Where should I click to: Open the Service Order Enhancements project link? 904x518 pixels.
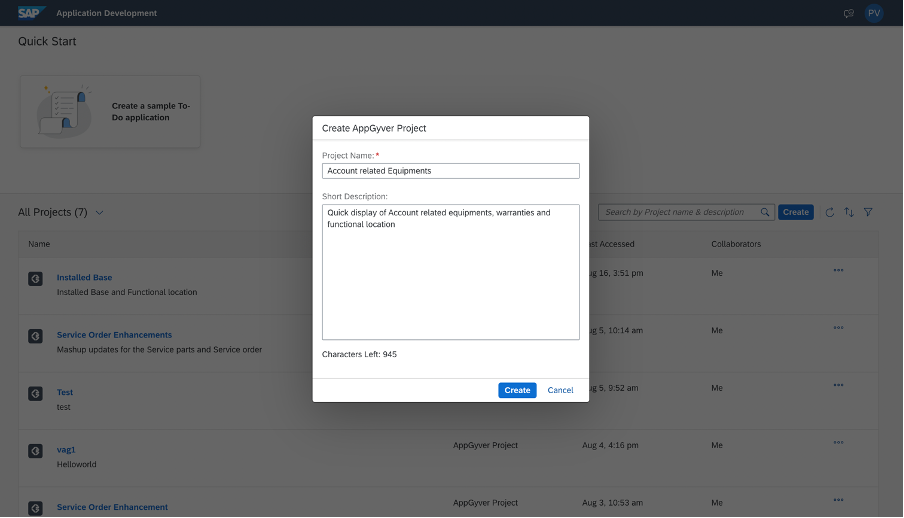114,335
